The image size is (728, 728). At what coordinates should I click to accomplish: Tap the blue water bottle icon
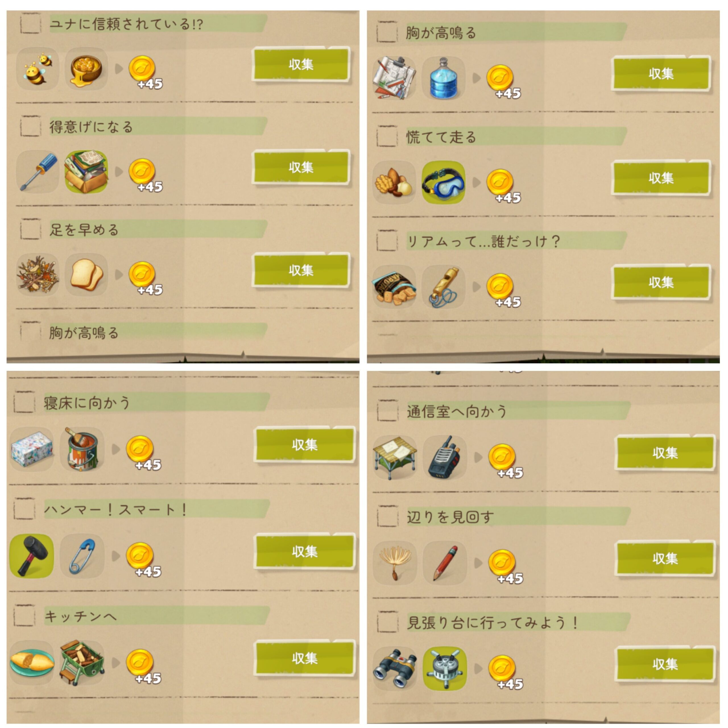pos(443,78)
